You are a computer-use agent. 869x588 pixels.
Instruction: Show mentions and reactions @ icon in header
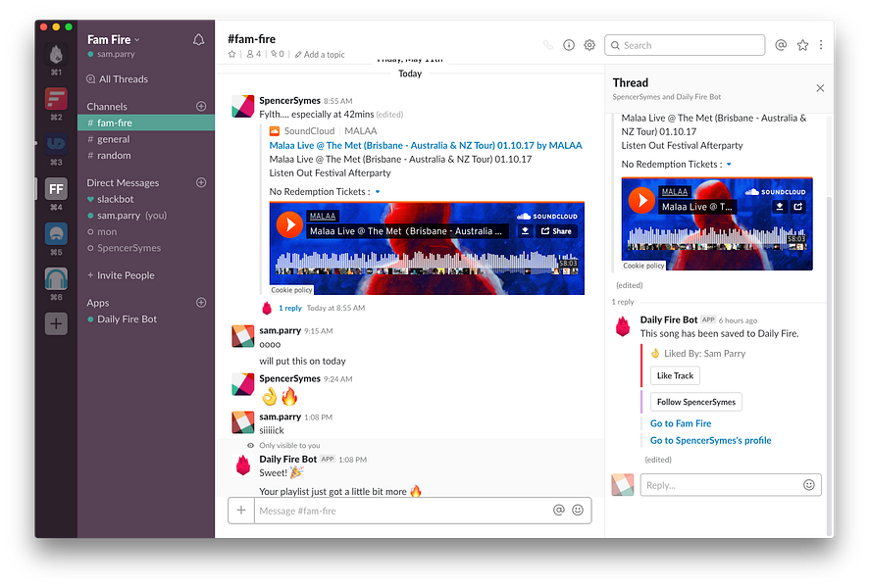781,45
